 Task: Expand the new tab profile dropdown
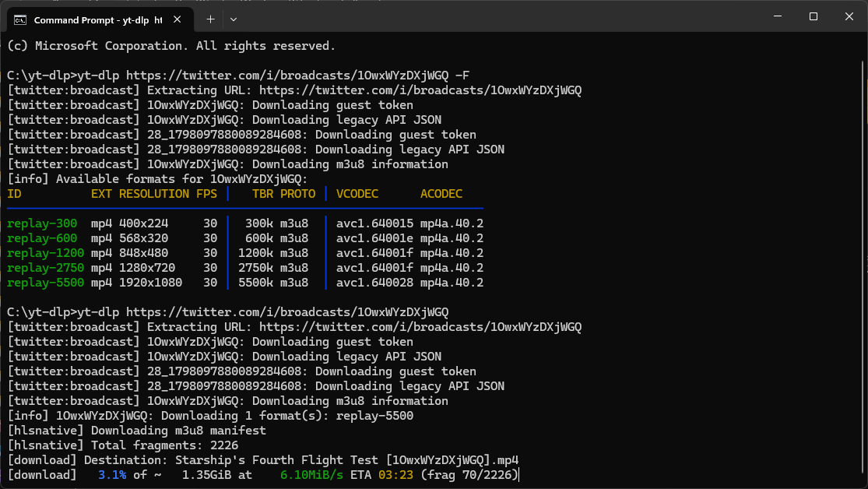click(234, 19)
